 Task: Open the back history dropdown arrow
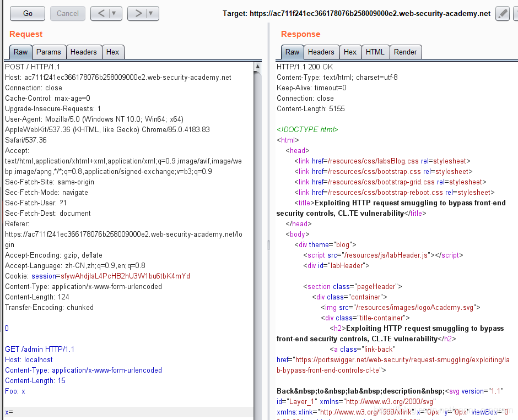[x=114, y=14]
